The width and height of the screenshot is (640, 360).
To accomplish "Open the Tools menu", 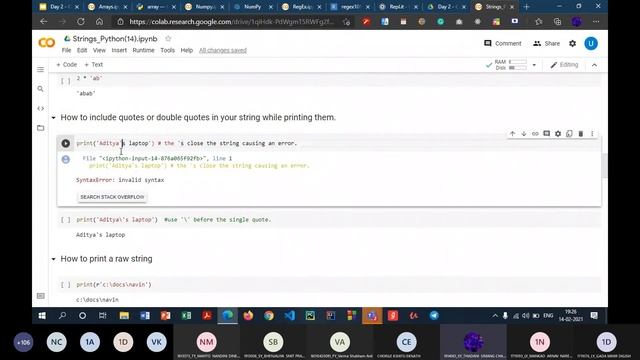I will 167,50.
